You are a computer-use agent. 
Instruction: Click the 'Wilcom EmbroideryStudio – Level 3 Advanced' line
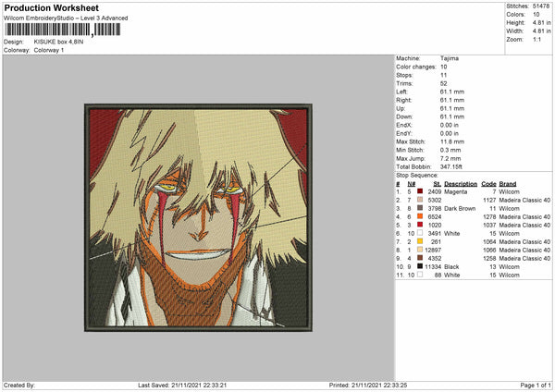tap(66, 18)
